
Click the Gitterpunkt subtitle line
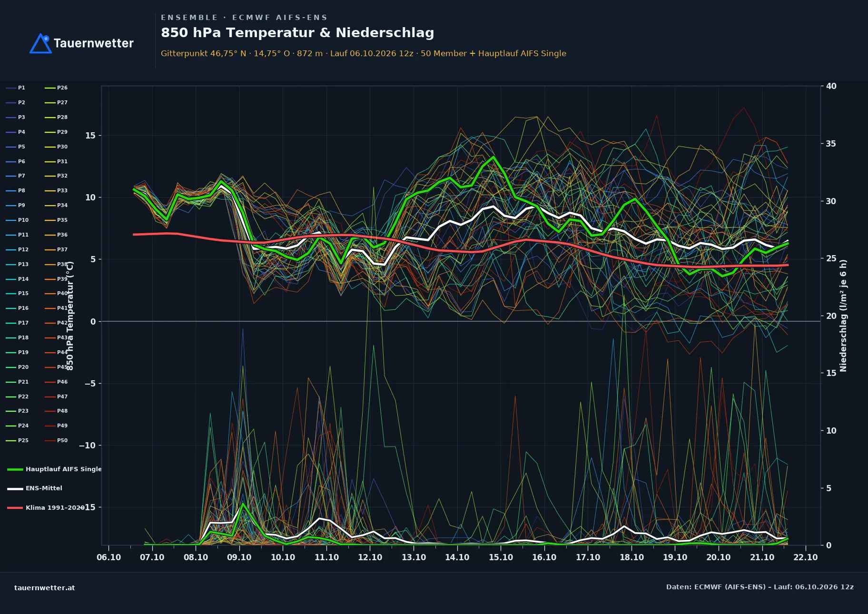point(364,54)
